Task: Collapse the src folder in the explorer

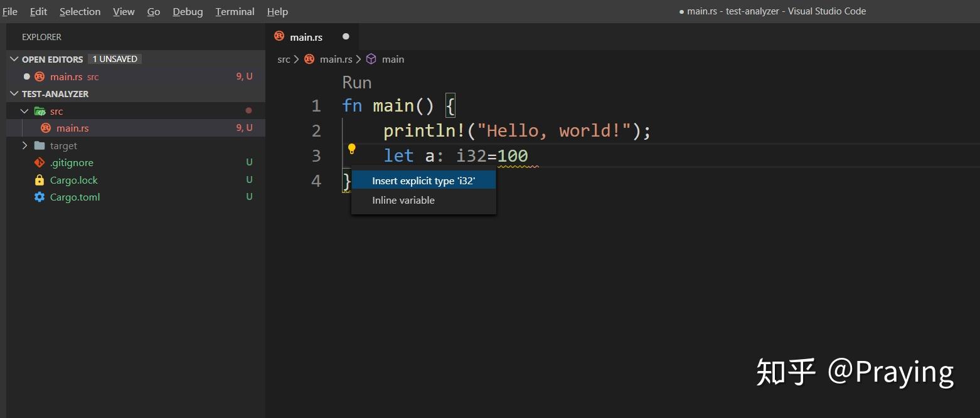Action: (24, 110)
